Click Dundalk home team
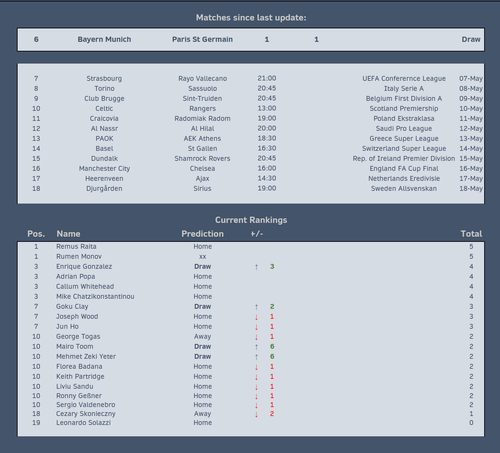This screenshot has height=453, width=500. 104,159
